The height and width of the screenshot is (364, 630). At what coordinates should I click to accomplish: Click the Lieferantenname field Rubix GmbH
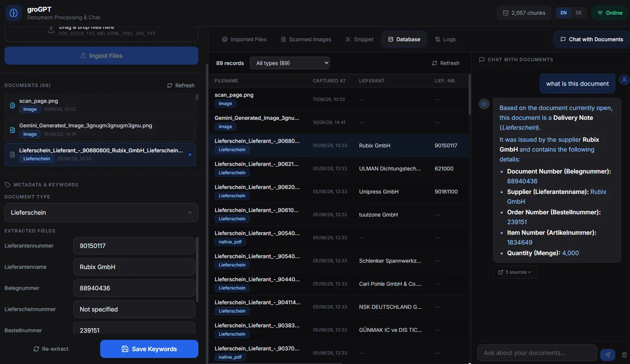134,267
